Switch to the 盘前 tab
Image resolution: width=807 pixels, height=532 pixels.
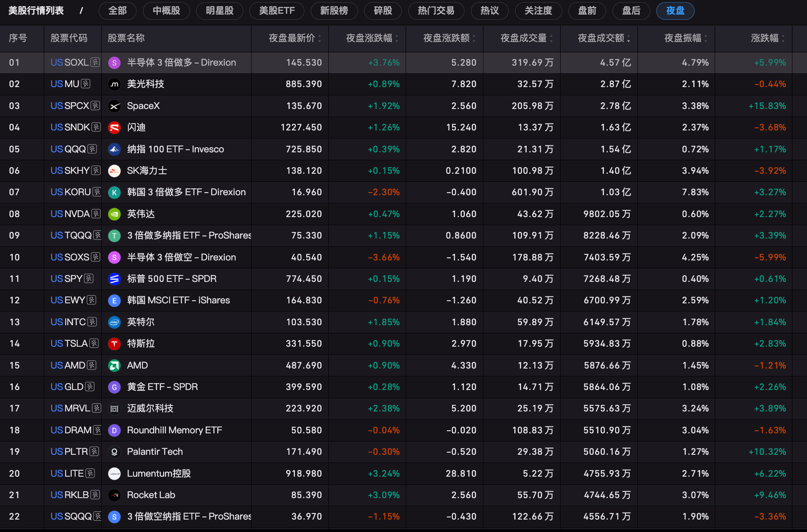click(587, 11)
